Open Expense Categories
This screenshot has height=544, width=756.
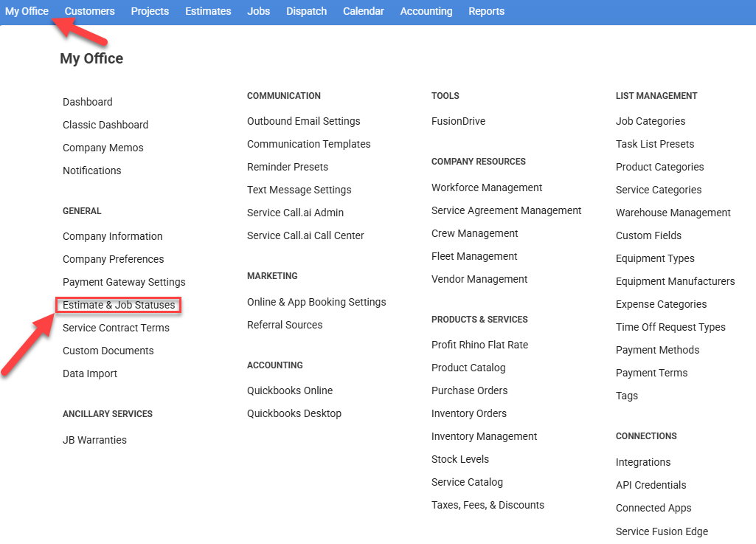pyautogui.click(x=662, y=304)
